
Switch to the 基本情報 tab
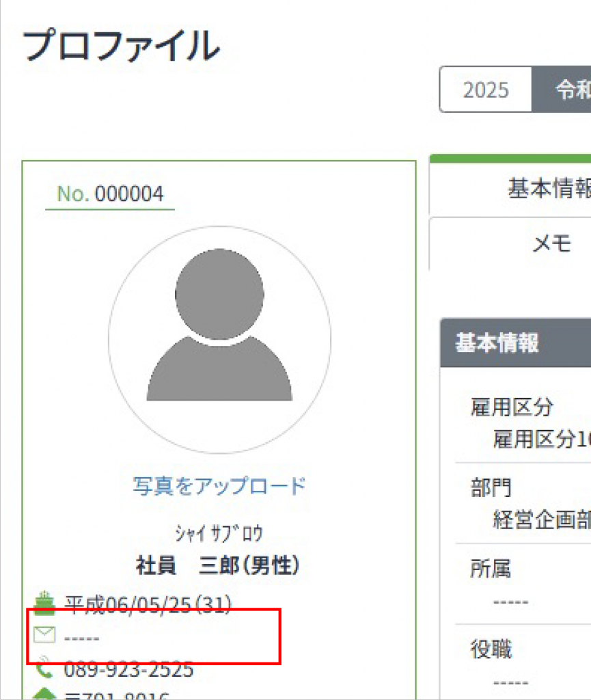(547, 188)
